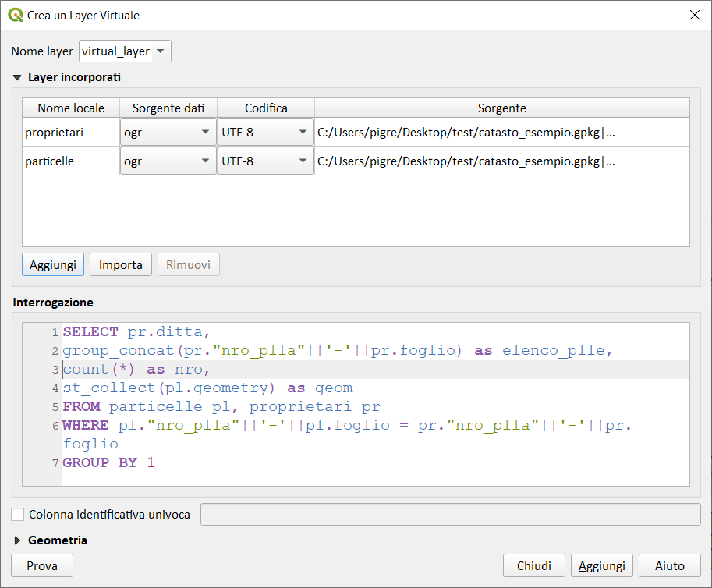Click the Chiudi button

pos(534,565)
